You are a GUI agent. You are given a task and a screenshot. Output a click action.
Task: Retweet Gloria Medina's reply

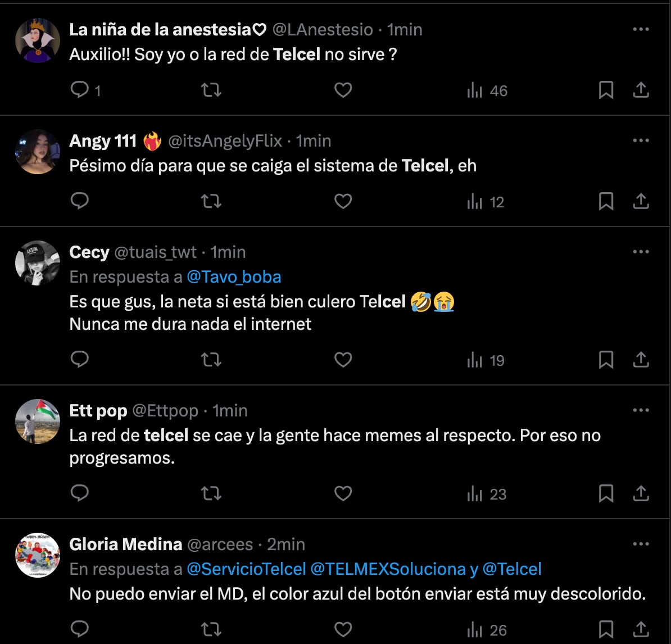(x=211, y=628)
